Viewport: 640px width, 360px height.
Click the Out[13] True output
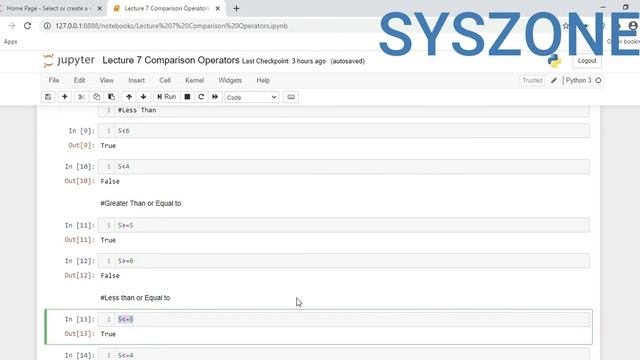coord(108,334)
